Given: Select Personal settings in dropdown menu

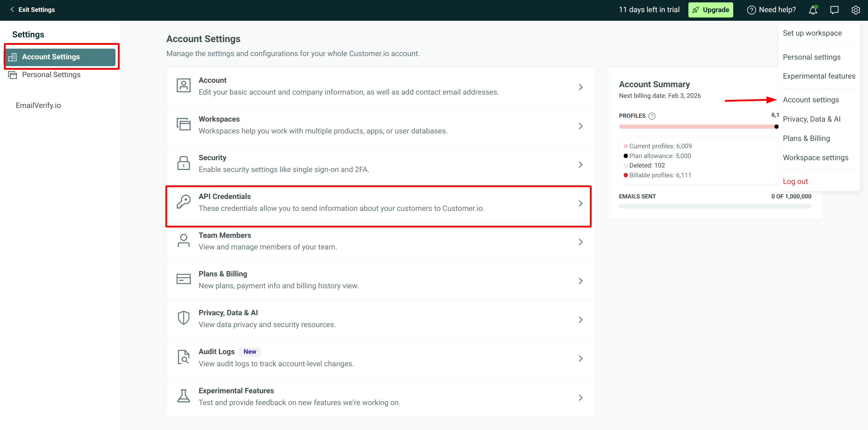Looking at the screenshot, I should coord(811,57).
